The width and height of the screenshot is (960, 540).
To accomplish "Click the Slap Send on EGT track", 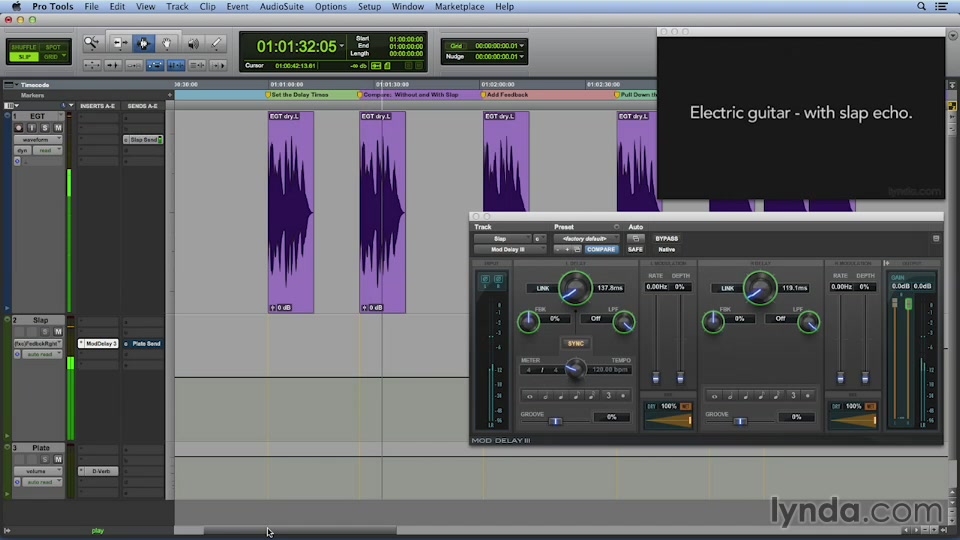I will point(143,140).
